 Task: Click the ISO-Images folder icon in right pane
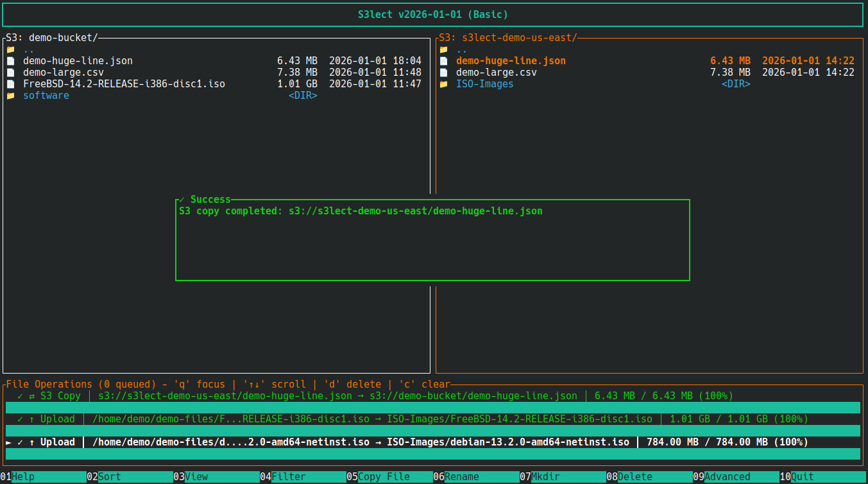coord(444,83)
